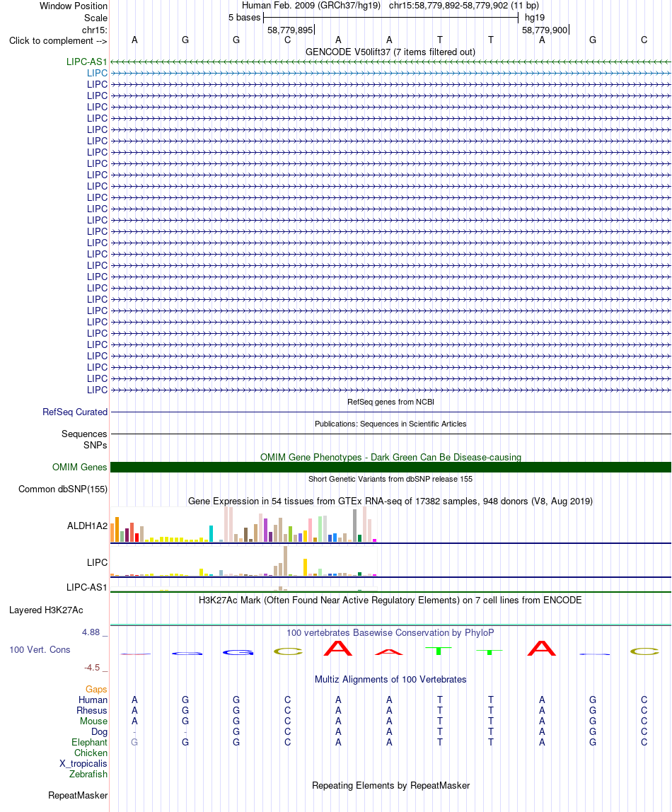Viewport: 672px width, 812px height.
Task: Select the green LIPC-AS1 gene label
Action: (86, 62)
